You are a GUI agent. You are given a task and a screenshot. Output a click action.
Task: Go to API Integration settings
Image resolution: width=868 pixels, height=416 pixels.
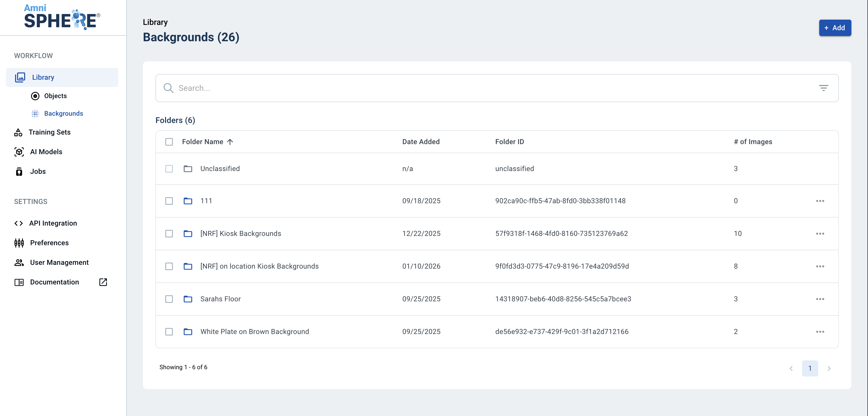pos(53,223)
